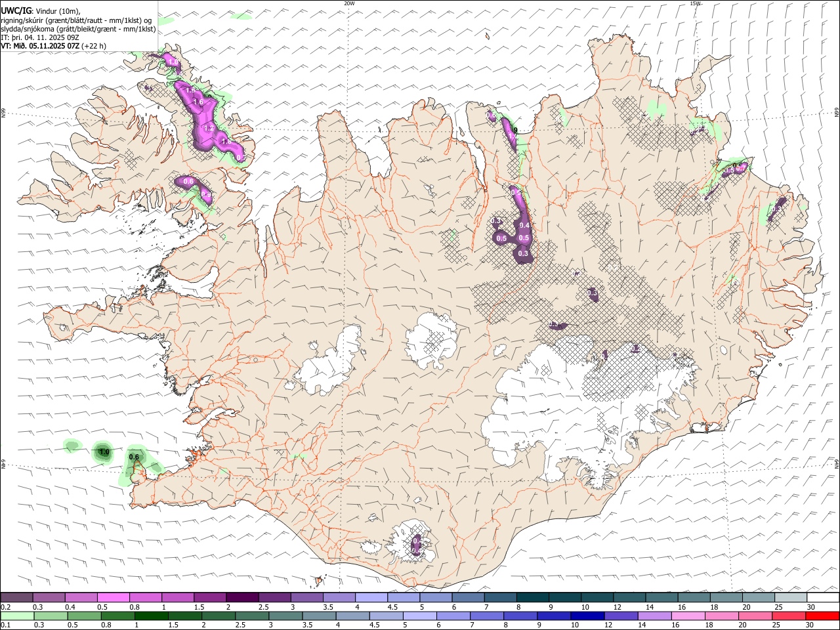Select the pink-red swatch between 25 and 30, rain row
Screen dimensions: 840x630
(789, 616)
